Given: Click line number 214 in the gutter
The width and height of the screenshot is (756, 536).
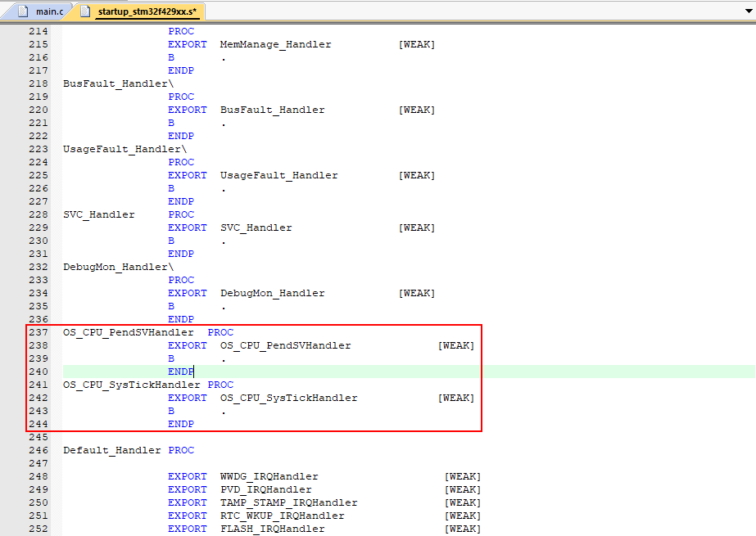Looking at the screenshot, I should (x=38, y=31).
